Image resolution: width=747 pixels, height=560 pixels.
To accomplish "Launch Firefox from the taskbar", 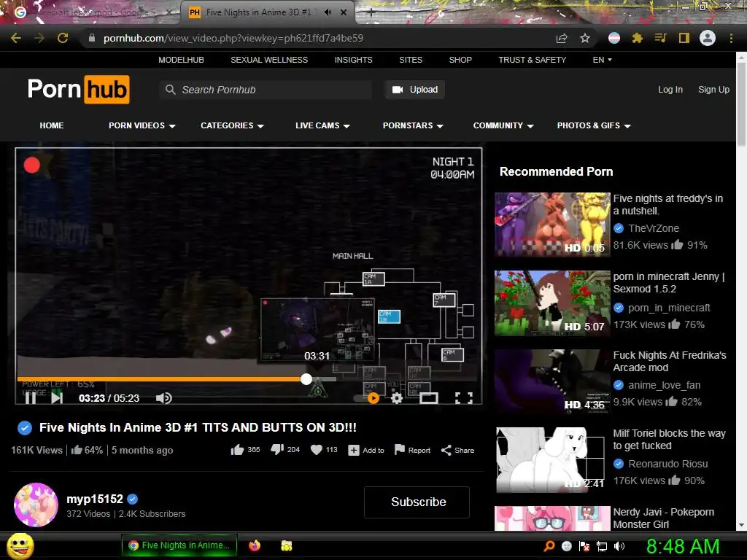I will point(255,545).
